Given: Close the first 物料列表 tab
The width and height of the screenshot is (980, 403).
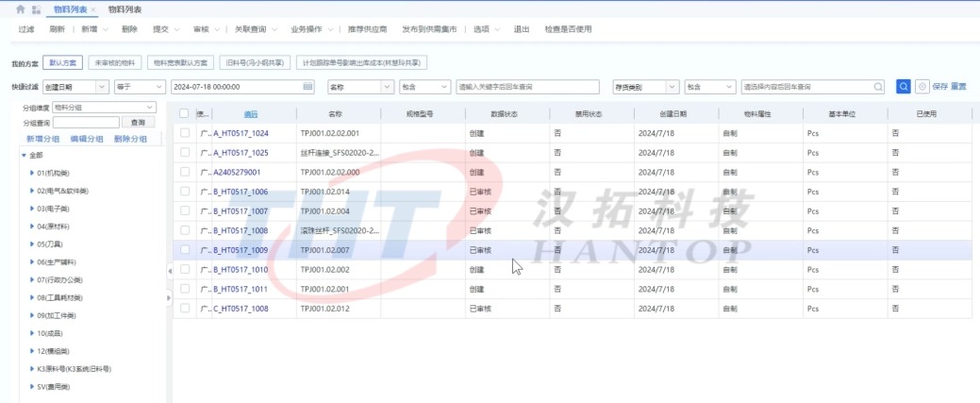Looking at the screenshot, I should (x=93, y=9).
